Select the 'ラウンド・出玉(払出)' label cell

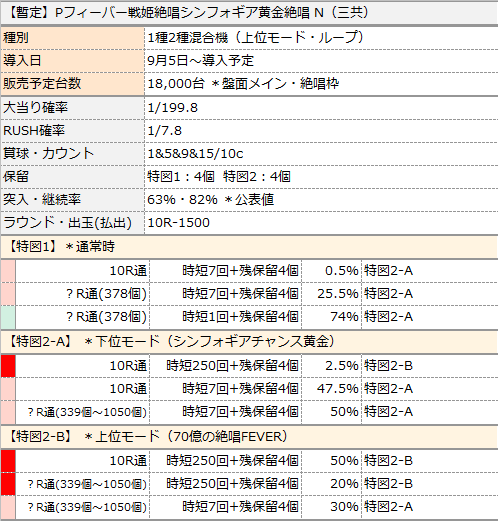pyautogui.click(x=73, y=223)
